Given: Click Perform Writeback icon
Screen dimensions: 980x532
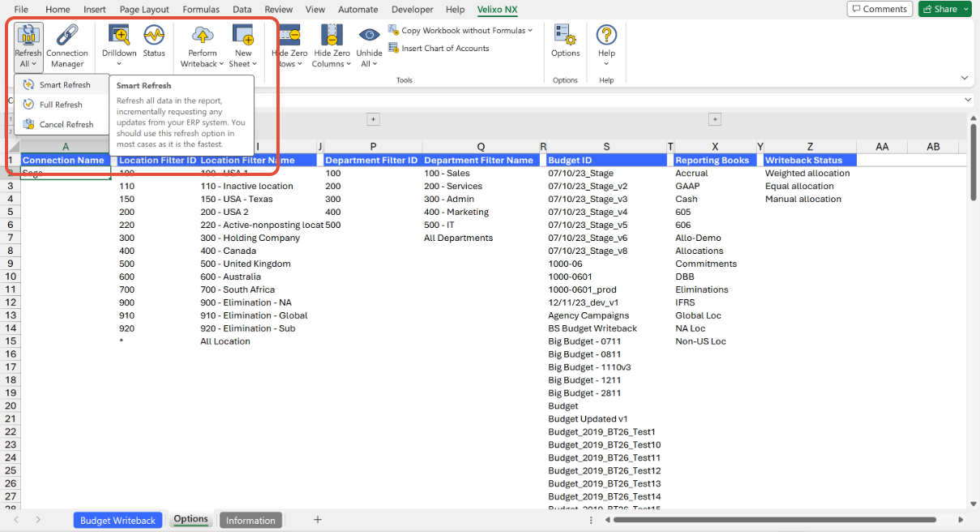Looking at the screenshot, I should point(202,36).
